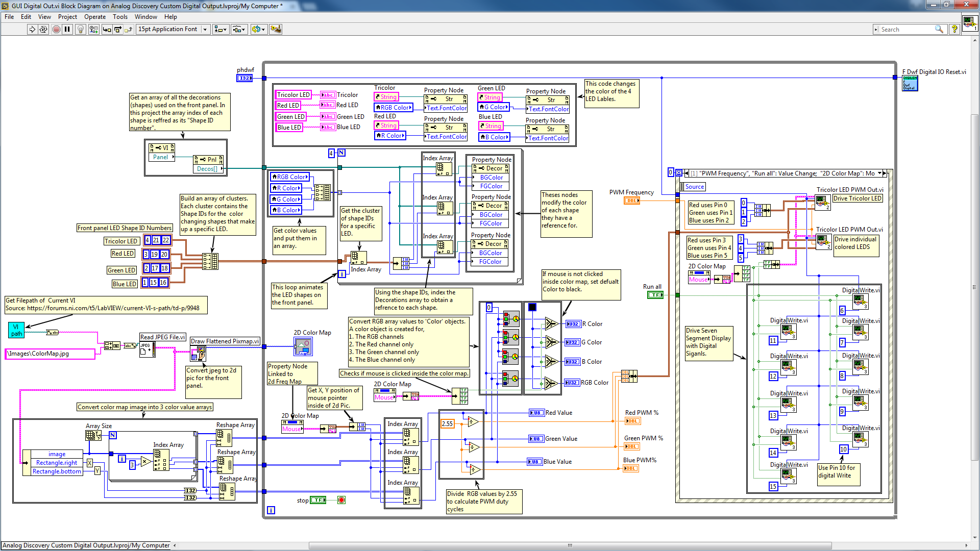The height and width of the screenshot is (551, 980).
Task: Select the Read JPEG File.vi node
Action: (x=146, y=349)
